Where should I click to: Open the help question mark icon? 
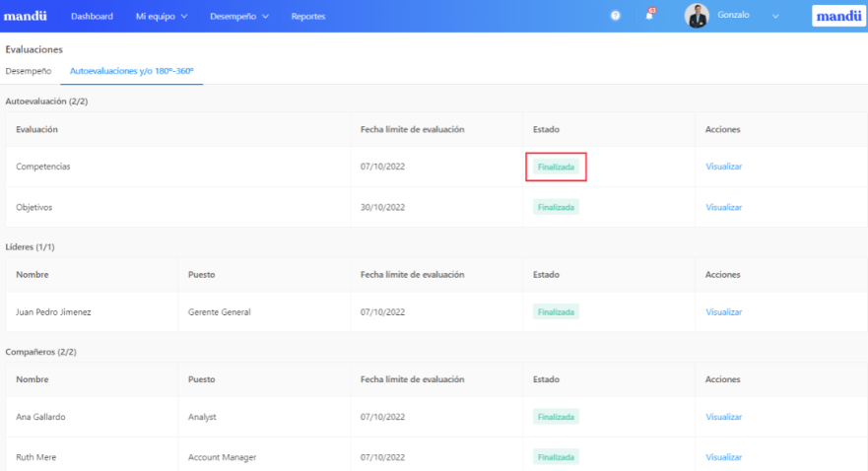(615, 16)
